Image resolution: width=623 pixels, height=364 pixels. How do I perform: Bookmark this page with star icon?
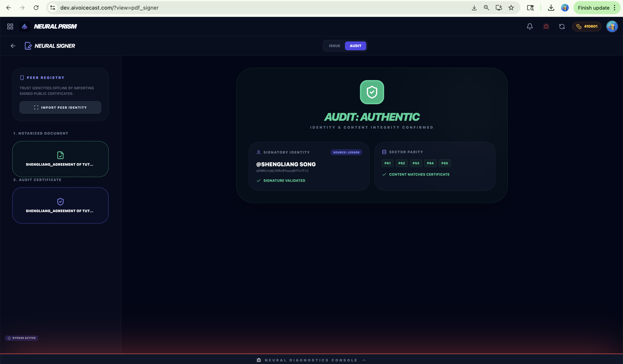pyautogui.click(x=511, y=8)
